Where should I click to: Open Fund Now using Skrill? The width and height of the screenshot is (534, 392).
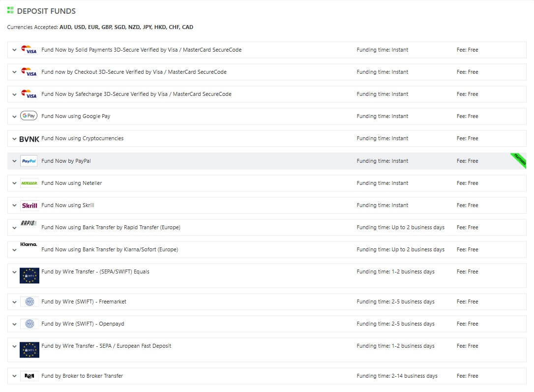click(x=68, y=206)
